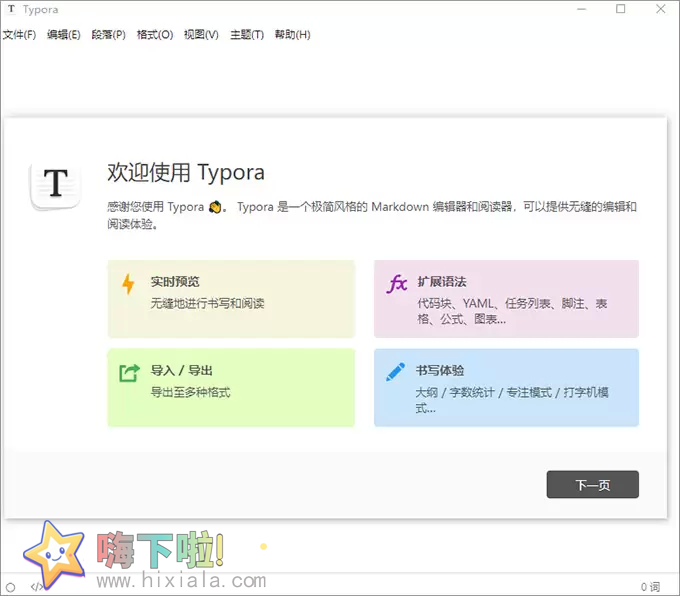Click the 下一页 button
The image size is (680, 596).
tap(592, 485)
